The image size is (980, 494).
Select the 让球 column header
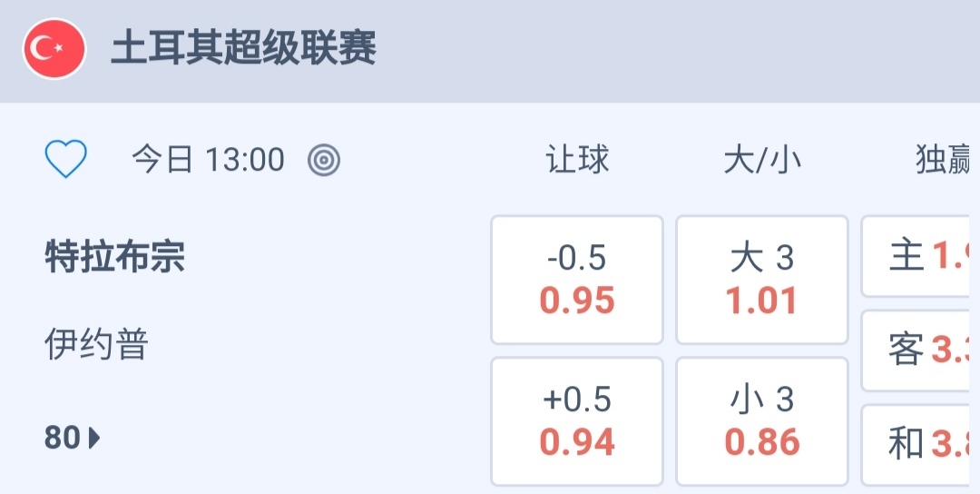point(577,161)
